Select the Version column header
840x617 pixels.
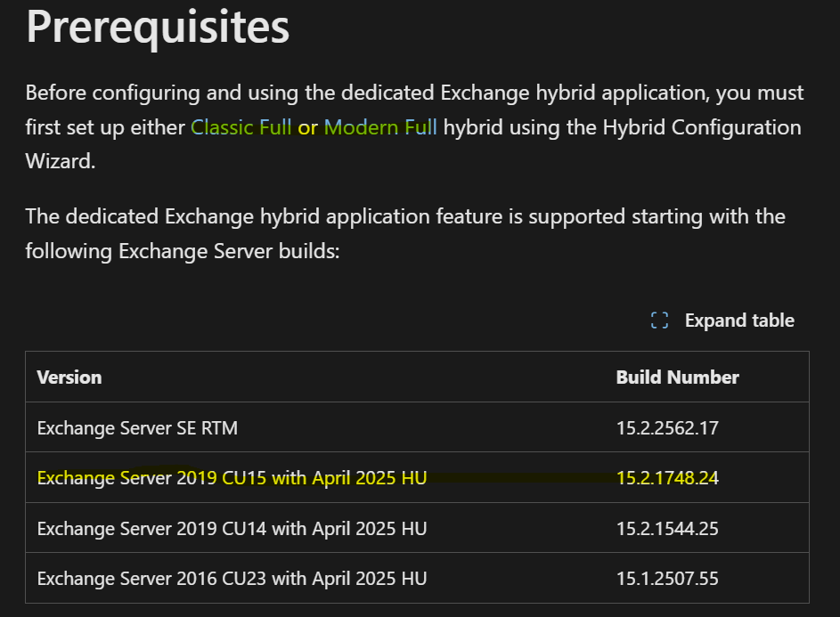click(x=69, y=378)
